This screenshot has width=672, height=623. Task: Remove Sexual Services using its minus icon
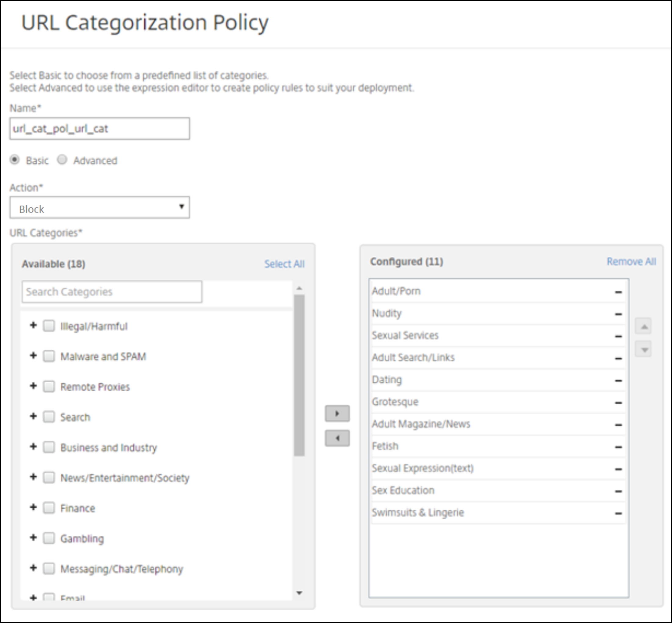point(618,337)
